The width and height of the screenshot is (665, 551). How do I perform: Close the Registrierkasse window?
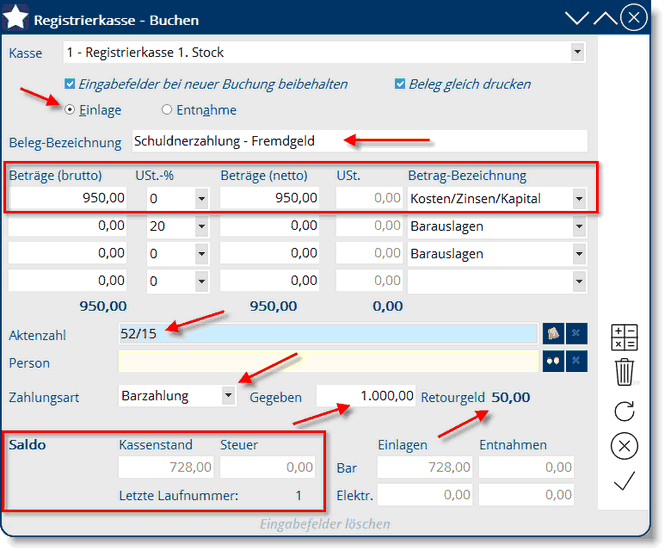pyautogui.click(x=634, y=18)
